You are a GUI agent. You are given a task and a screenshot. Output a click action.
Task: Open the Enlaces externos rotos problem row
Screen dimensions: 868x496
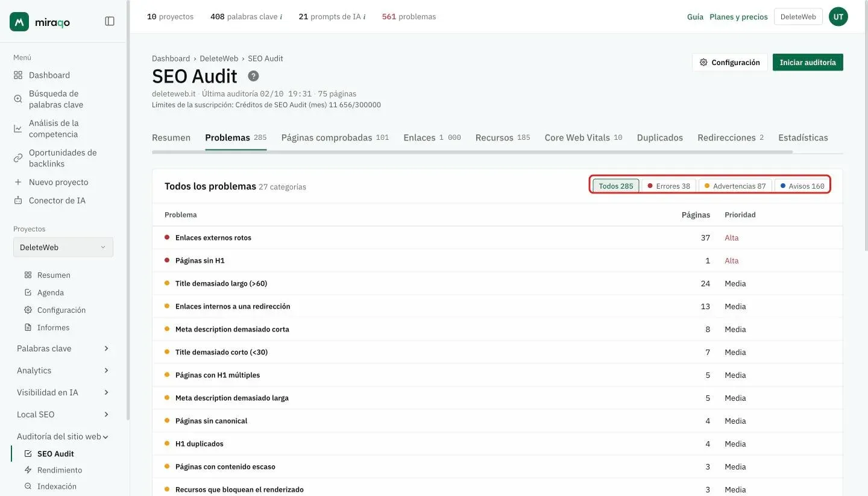pos(497,237)
